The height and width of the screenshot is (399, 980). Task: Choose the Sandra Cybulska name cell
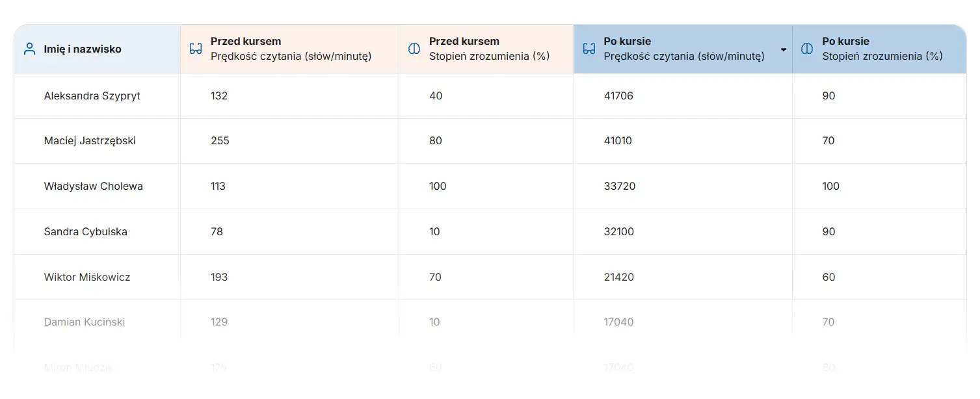click(x=86, y=231)
